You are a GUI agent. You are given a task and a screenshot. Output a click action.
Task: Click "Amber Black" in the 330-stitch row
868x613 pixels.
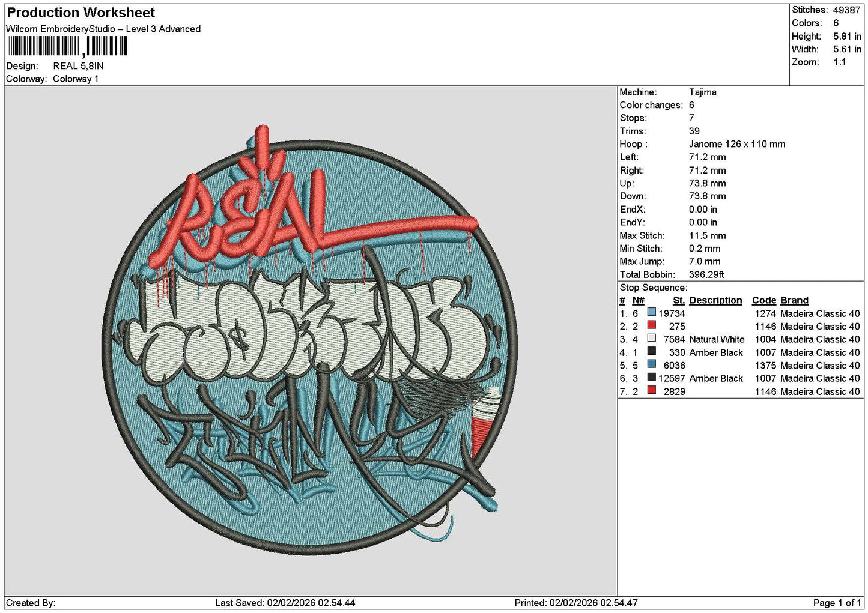coord(716,352)
